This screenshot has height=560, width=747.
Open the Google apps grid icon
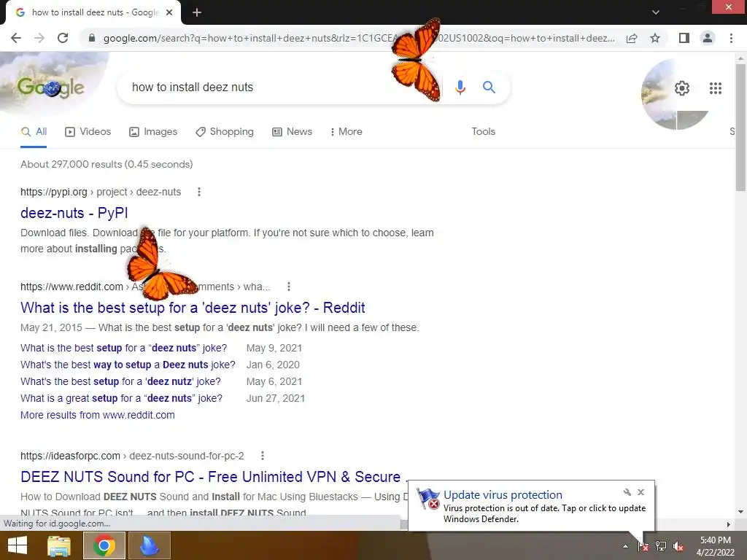click(715, 88)
